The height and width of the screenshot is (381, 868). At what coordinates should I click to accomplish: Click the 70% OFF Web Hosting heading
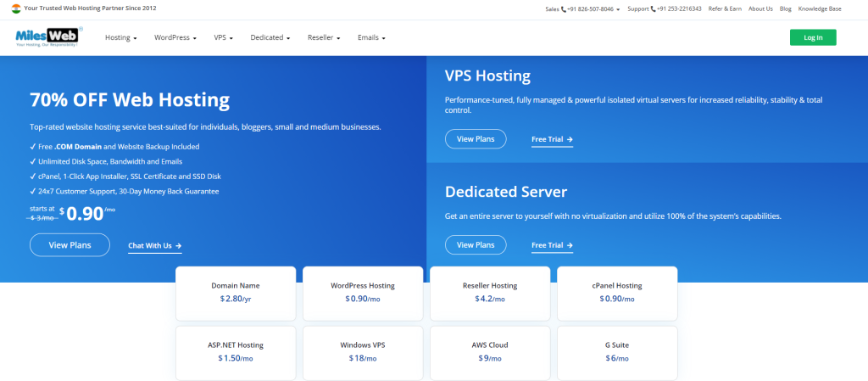click(x=130, y=100)
